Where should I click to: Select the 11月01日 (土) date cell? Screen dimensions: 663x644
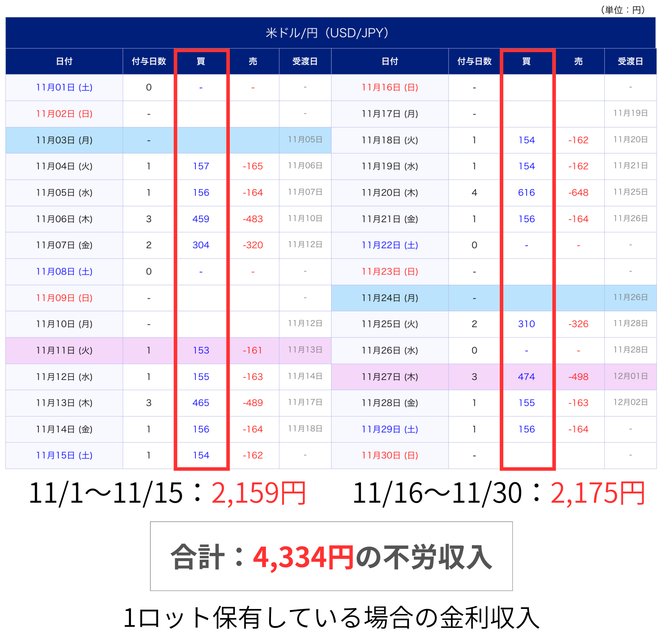pyautogui.click(x=64, y=87)
